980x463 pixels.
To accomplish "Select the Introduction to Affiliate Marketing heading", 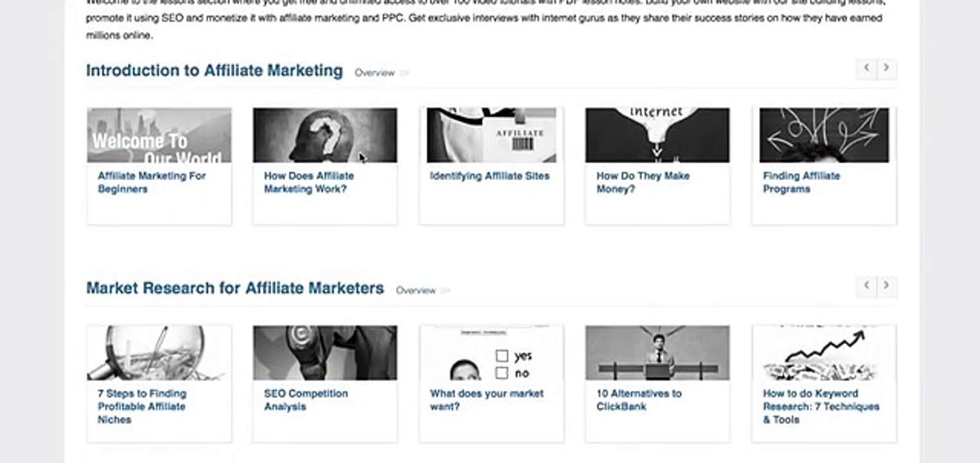I will click(x=215, y=70).
